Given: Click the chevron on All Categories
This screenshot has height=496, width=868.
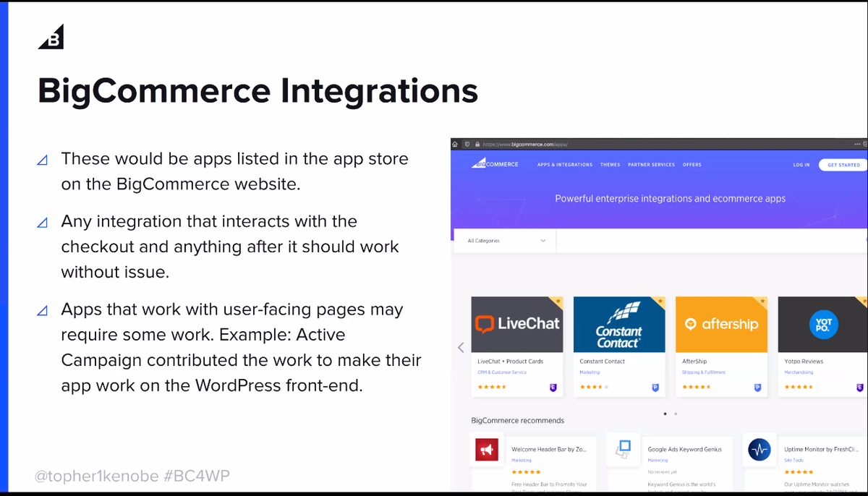Looking at the screenshot, I should point(543,241).
